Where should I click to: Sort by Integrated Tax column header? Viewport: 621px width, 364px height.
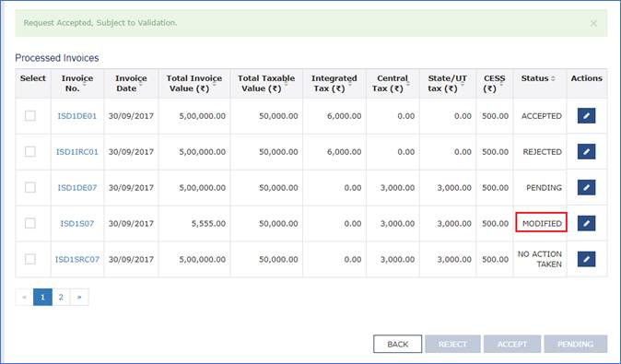(334, 83)
